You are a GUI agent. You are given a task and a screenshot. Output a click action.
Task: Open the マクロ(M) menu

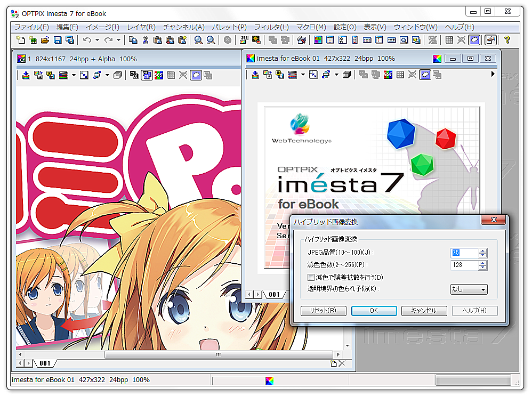[311, 27]
